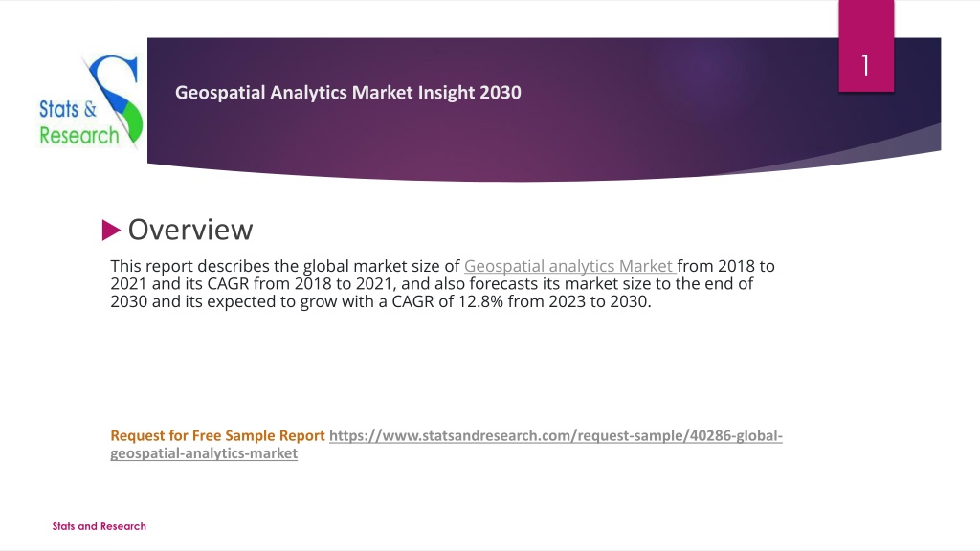Click the Stats and Research footer text
980x551 pixels.
pos(99,526)
